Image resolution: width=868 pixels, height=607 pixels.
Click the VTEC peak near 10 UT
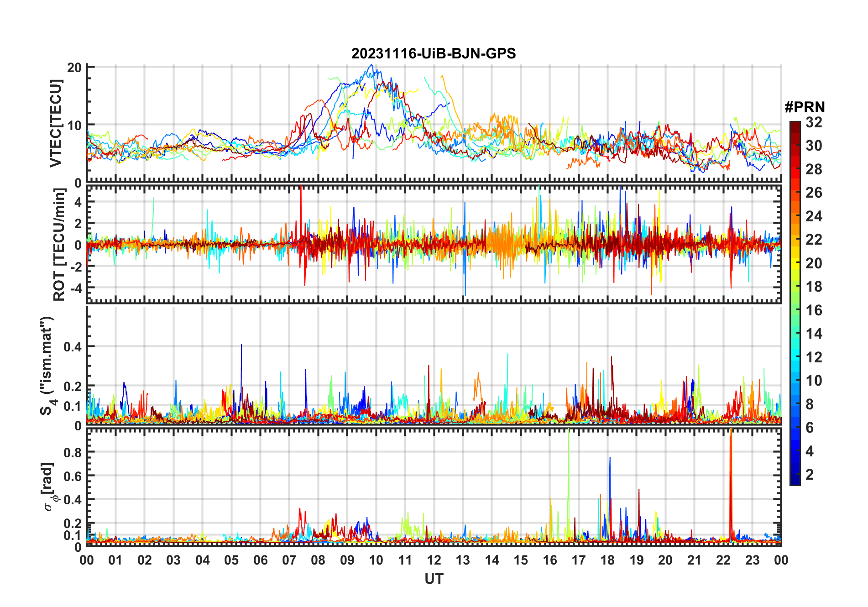pyautogui.click(x=371, y=66)
